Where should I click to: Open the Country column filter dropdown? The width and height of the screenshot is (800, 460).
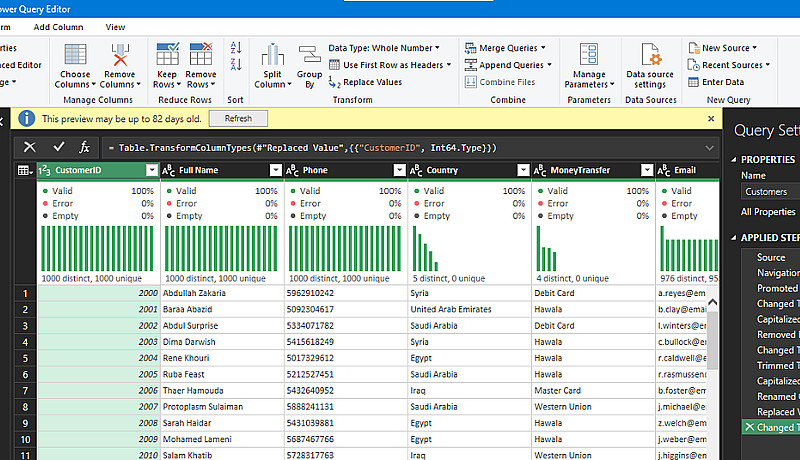click(523, 171)
